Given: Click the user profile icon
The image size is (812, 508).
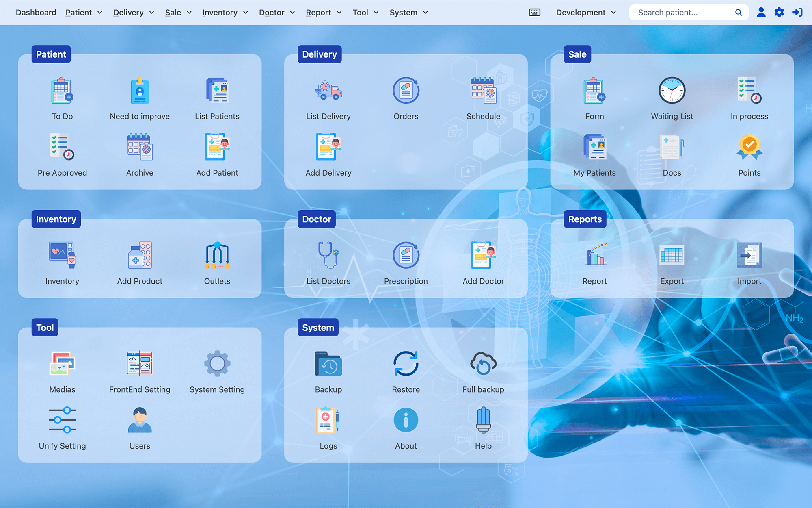Looking at the screenshot, I should (761, 12).
